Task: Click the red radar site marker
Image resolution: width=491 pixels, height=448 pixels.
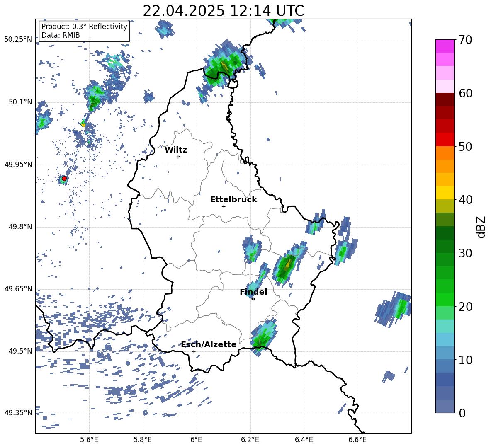Action: click(x=64, y=178)
